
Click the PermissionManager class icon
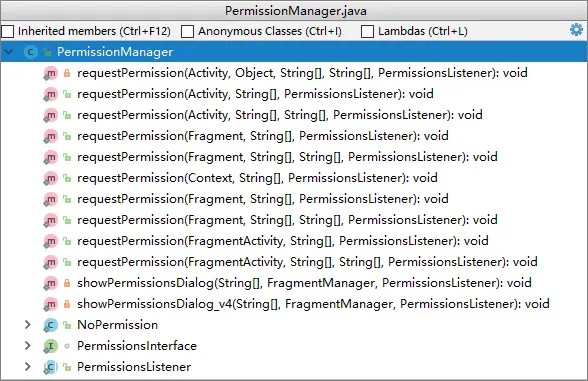coord(30,52)
